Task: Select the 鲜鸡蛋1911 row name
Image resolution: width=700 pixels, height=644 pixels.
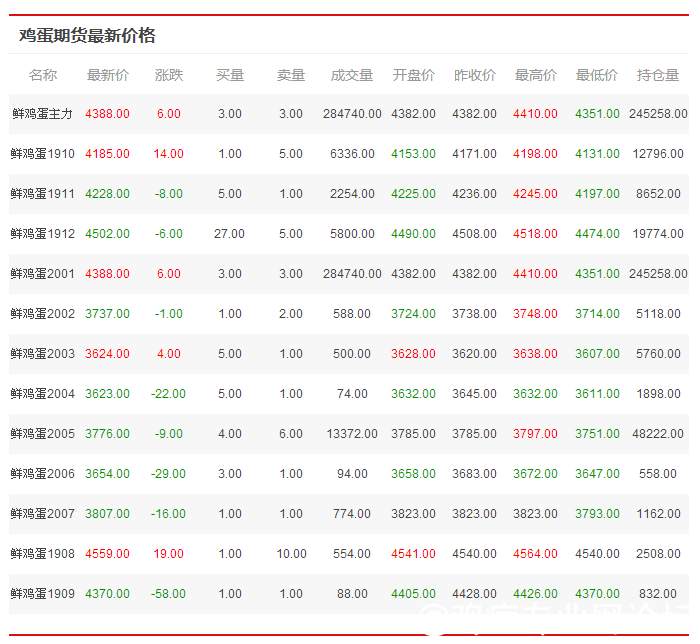Action: coord(42,194)
